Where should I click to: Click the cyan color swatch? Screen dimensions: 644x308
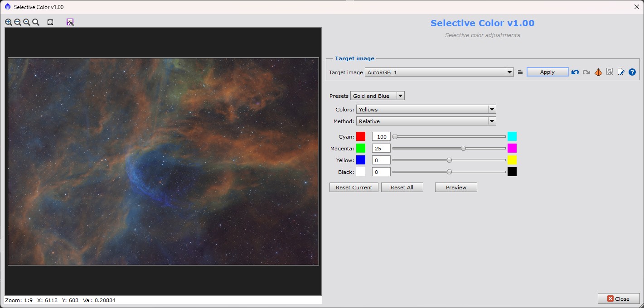pos(512,136)
